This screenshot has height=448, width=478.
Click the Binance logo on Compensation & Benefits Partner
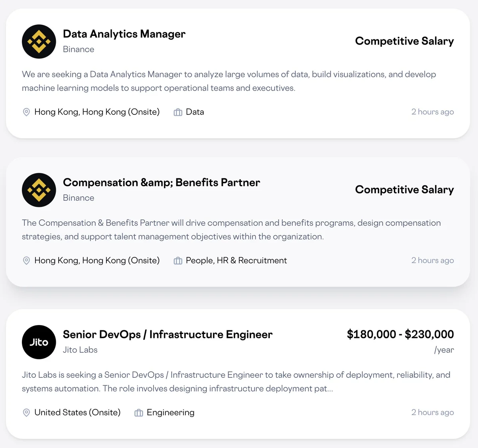click(x=39, y=190)
